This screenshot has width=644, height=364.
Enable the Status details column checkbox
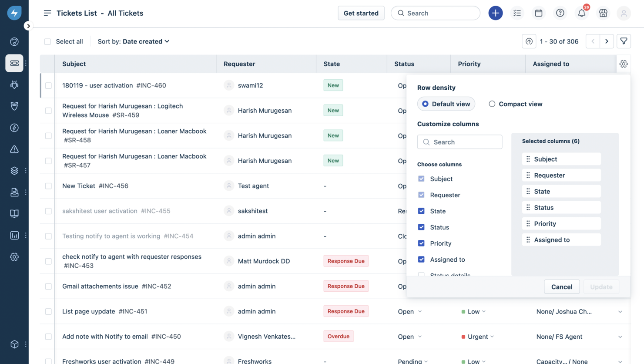point(421,275)
